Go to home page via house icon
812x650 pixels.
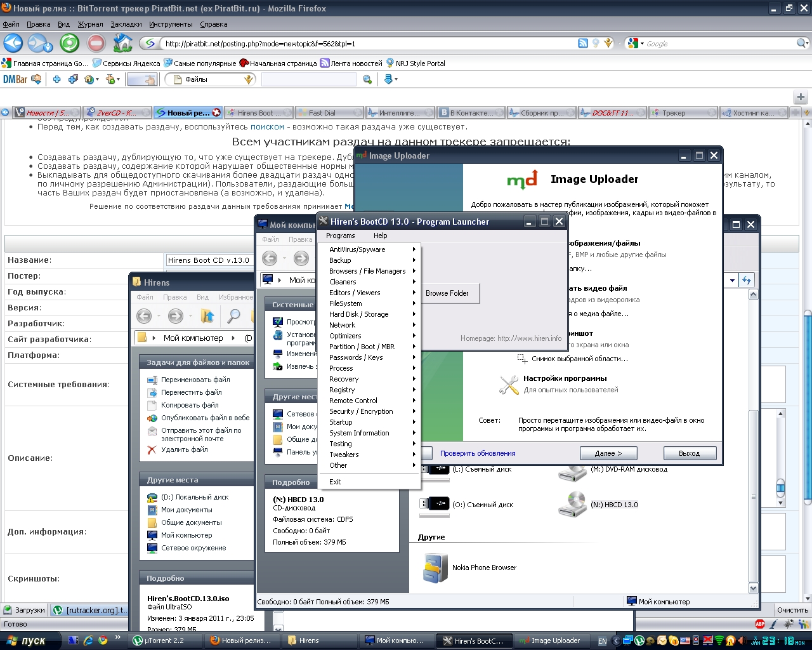(122, 43)
